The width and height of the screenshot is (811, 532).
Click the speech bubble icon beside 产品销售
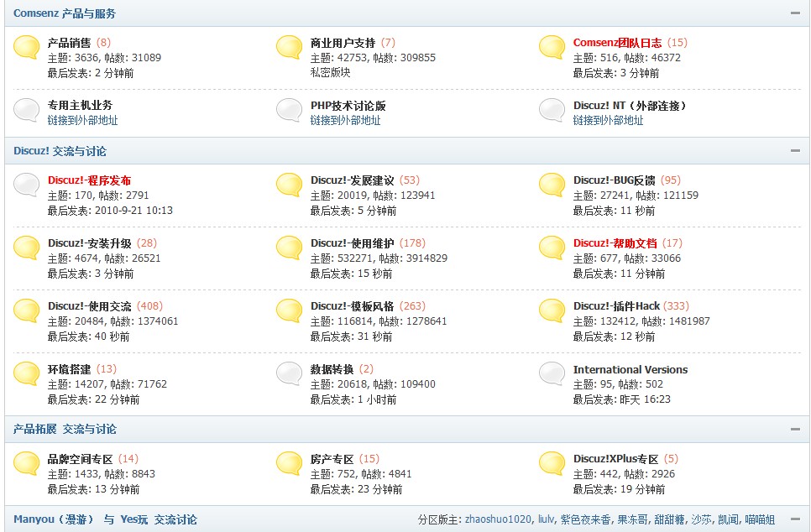click(26, 48)
